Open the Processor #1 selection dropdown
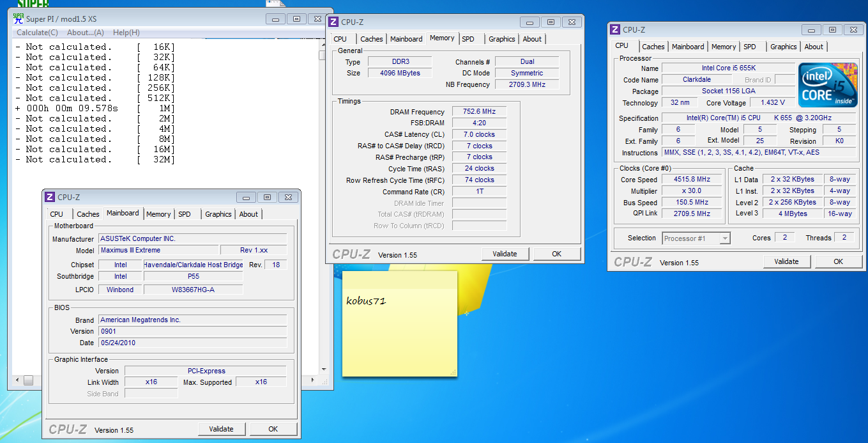868x443 pixels. click(724, 238)
